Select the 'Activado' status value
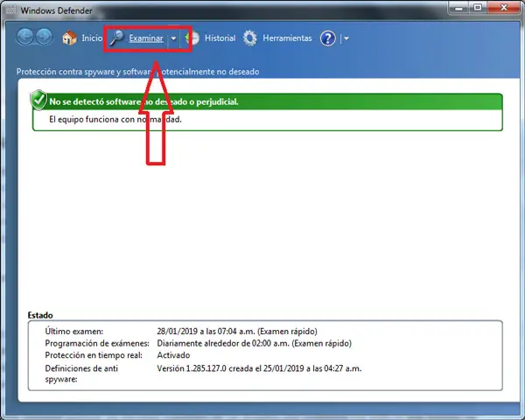Screen dimensions: 525x420 point(173,355)
